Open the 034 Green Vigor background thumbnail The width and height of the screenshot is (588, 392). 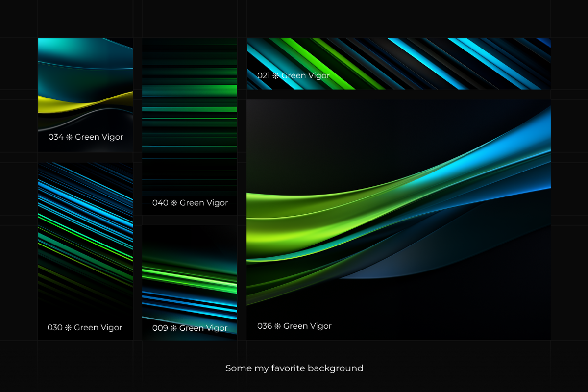86,95
